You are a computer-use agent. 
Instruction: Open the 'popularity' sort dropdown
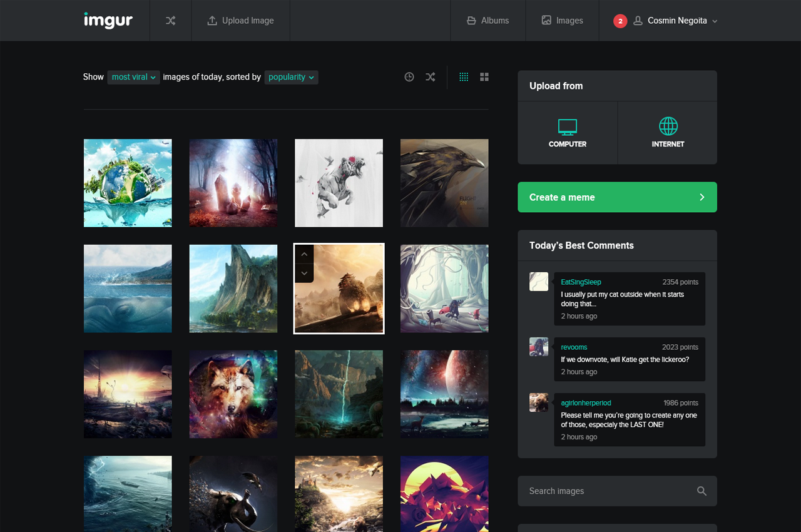(x=291, y=77)
